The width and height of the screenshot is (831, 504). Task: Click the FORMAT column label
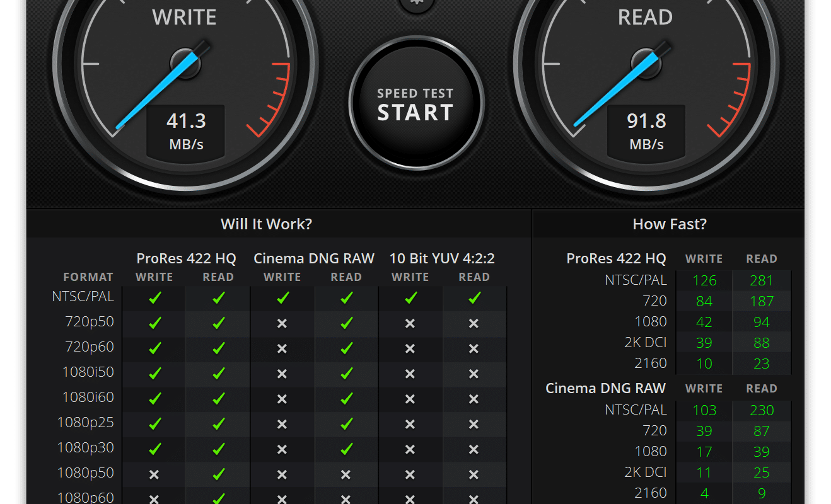pos(88,277)
